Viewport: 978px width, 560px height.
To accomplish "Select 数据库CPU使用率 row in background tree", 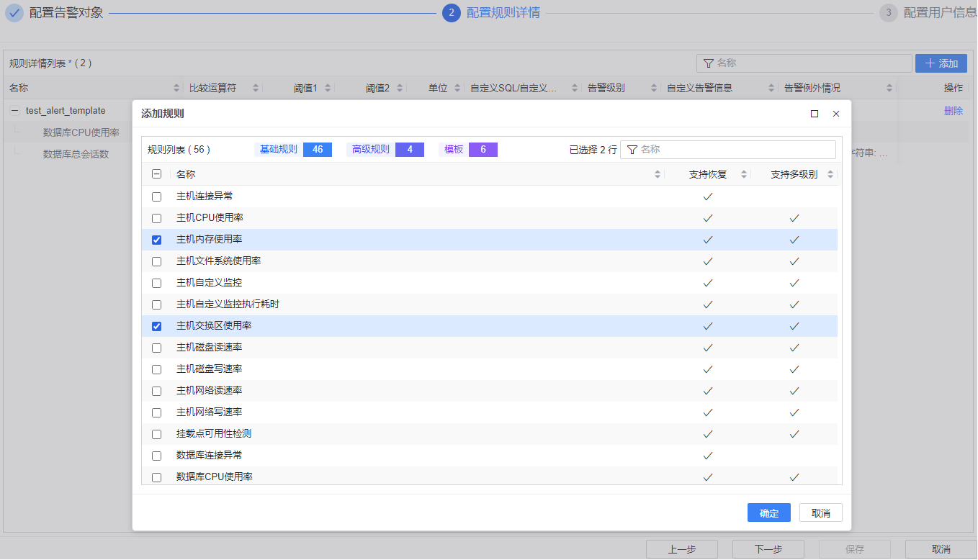I will (81, 132).
